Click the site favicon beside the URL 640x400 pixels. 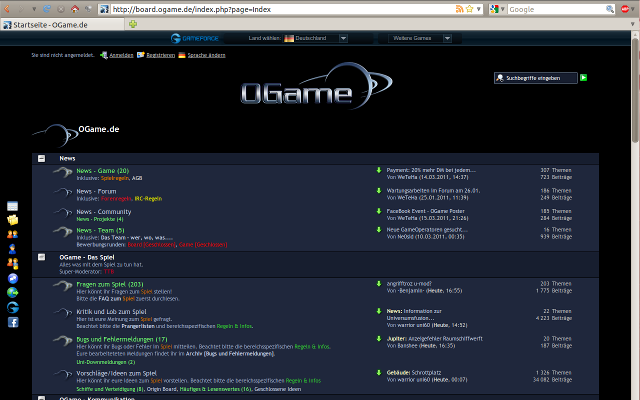[104, 9]
